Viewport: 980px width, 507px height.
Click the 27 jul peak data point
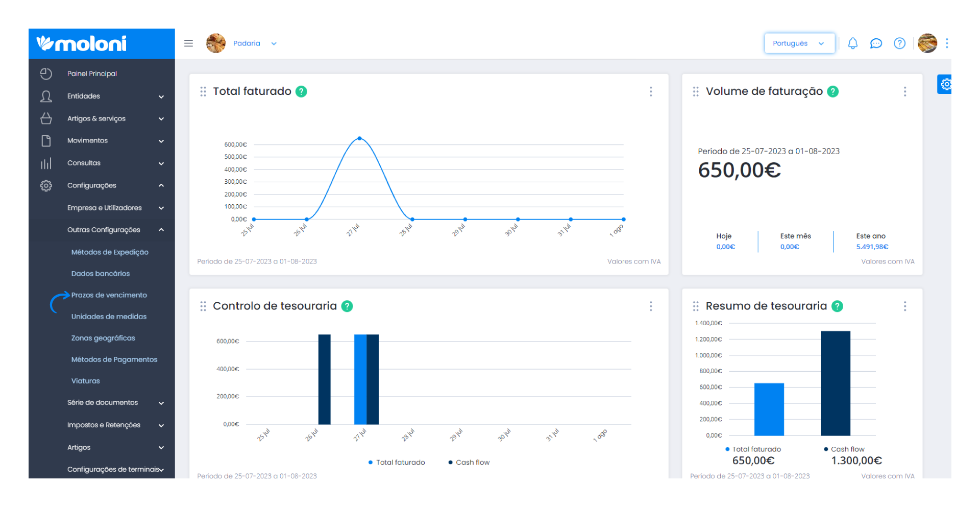(x=359, y=138)
